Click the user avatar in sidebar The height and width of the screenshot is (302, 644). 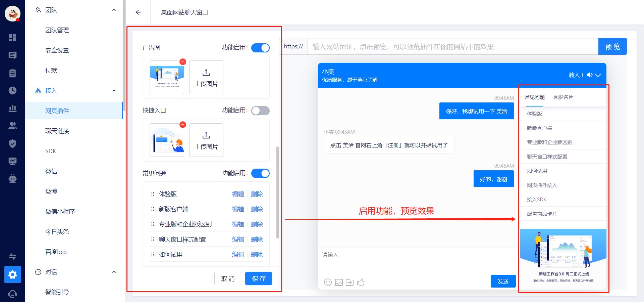click(12, 14)
